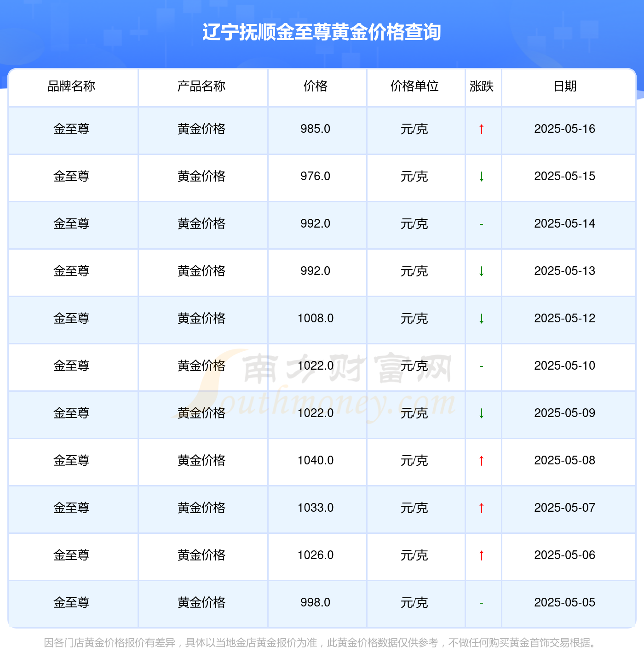Click the page title 辽宁抚顺金至尊黄金价格查询
Viewport: 644px width, 669px height.
point(322,32)
